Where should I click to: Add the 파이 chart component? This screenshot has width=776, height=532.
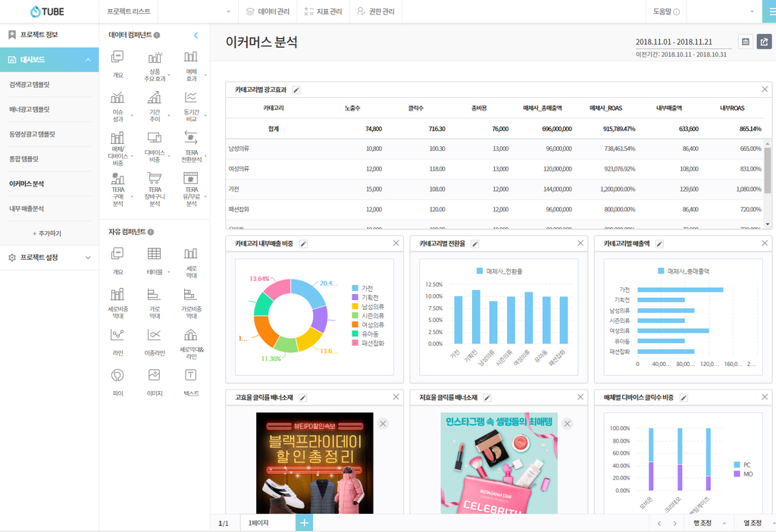pyautogui.click(x=117, y=383)
